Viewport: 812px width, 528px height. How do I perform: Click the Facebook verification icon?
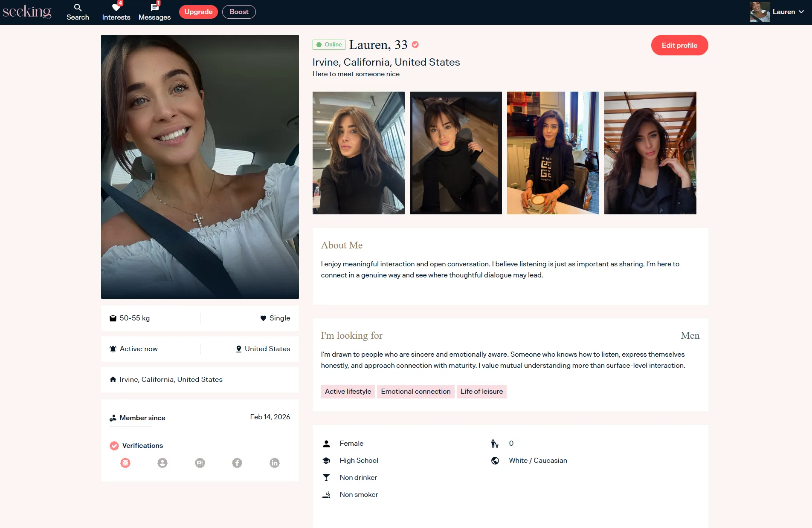pos(237,463)
